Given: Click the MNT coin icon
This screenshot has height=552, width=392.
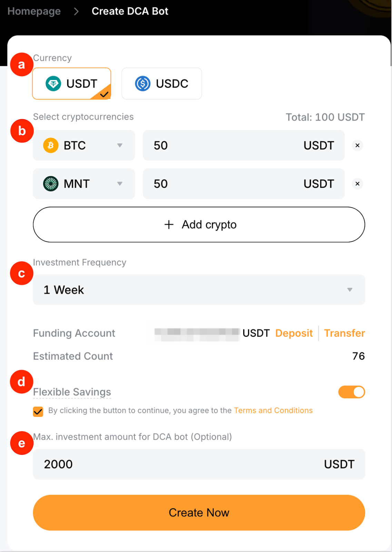Looking at the screenshot, I should pyautogui.click(x=51, y=184).
